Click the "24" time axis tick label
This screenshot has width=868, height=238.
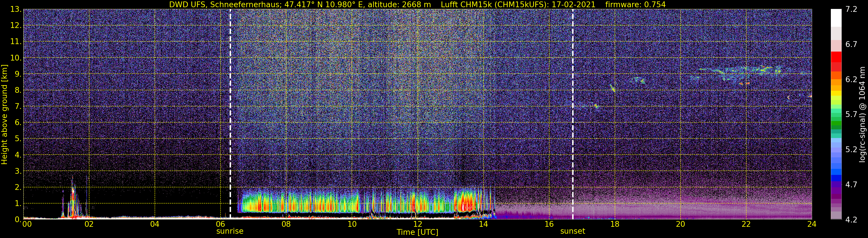(812, 224)
